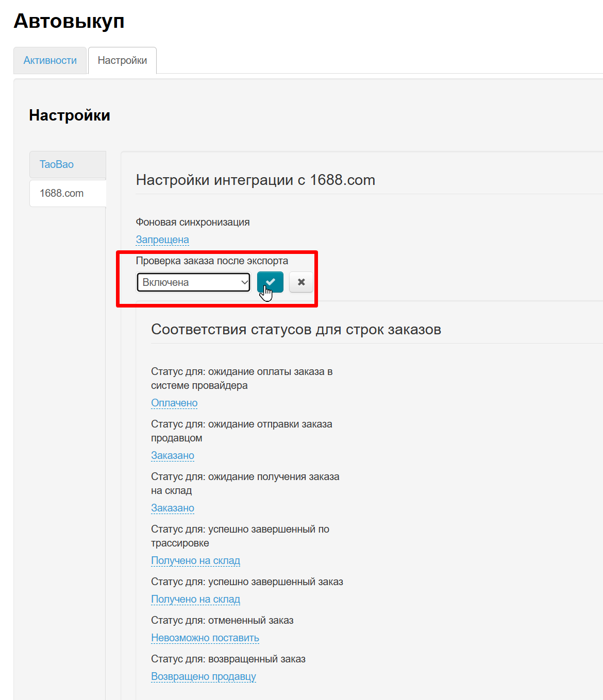Click the Невозможно поставить cancelled order status
The height and width of the screenshot is (700, 603).
205,638
